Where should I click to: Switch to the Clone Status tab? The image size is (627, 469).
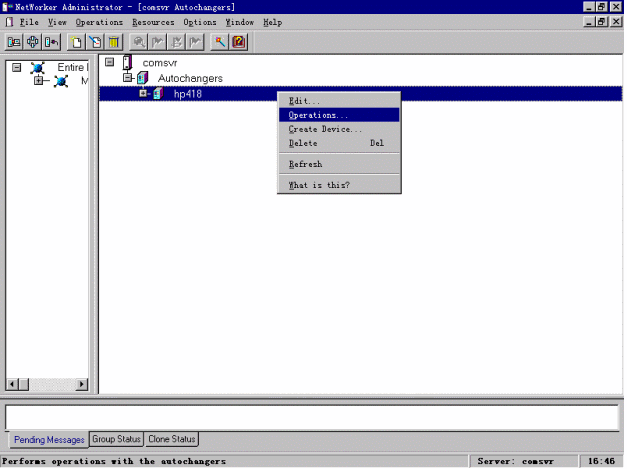[172, 439]
